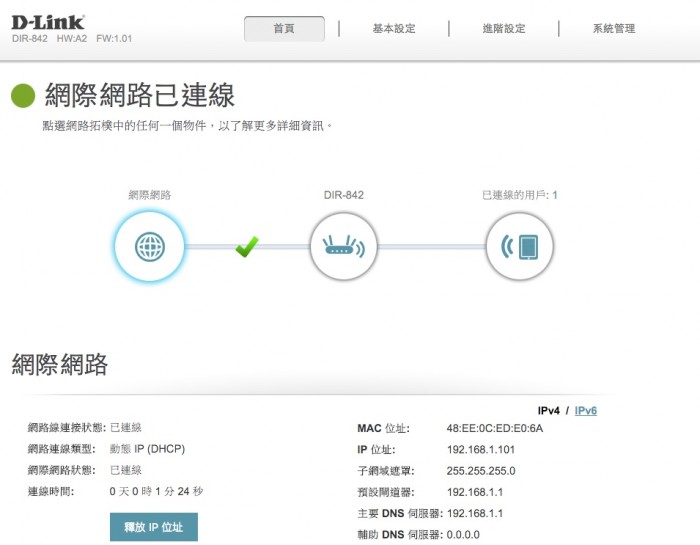700x545 pixels.
Task: Click the D-Link logo
Action: 48,22
